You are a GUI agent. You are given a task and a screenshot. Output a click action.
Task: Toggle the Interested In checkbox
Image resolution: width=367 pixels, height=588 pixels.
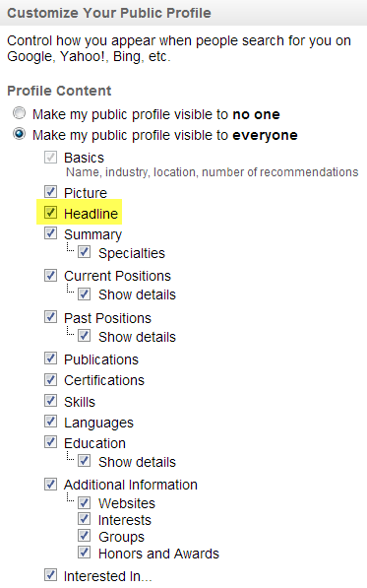coord(50,575)
